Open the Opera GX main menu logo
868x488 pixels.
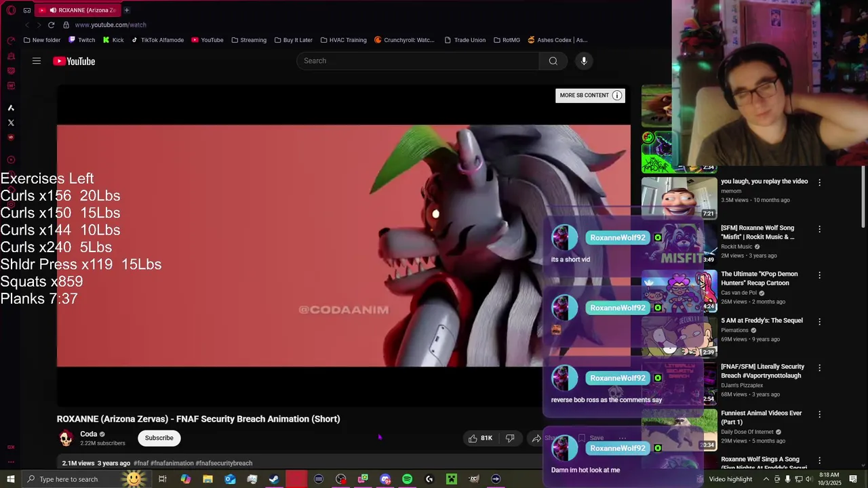[x=11, y=10]
